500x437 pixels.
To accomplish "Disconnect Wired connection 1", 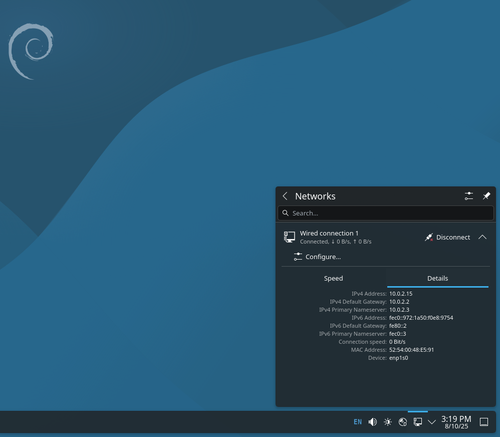I will pos(447,237).
